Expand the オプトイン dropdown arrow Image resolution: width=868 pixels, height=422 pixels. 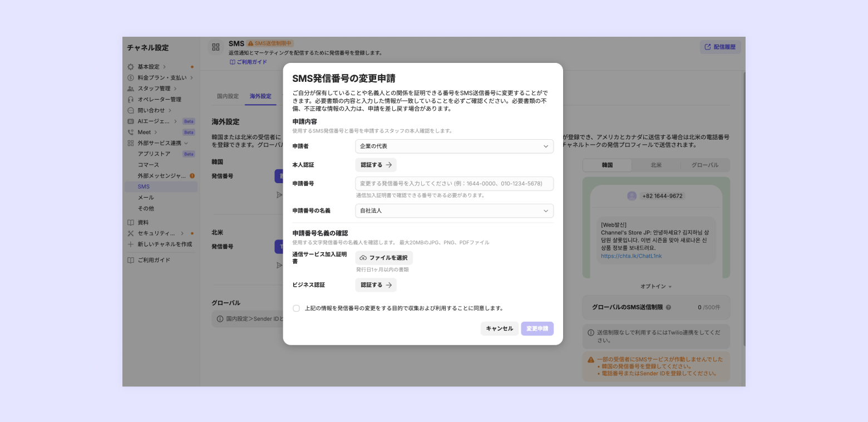pos(670,287)
